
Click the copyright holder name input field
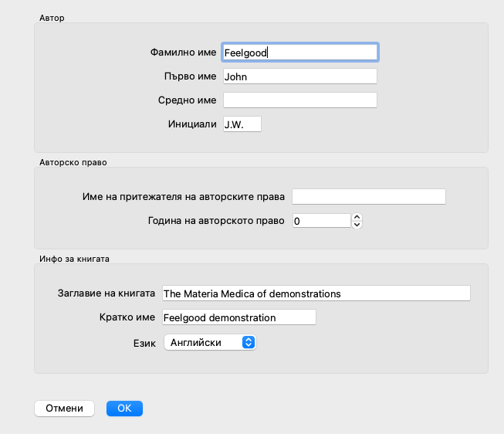(x=369, y=197)
